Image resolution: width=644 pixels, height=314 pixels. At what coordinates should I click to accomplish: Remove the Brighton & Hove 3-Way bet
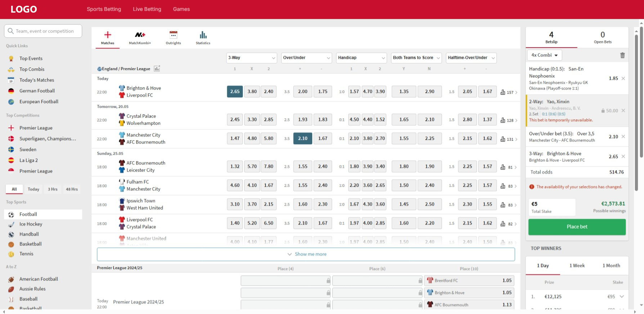(623, 156)
